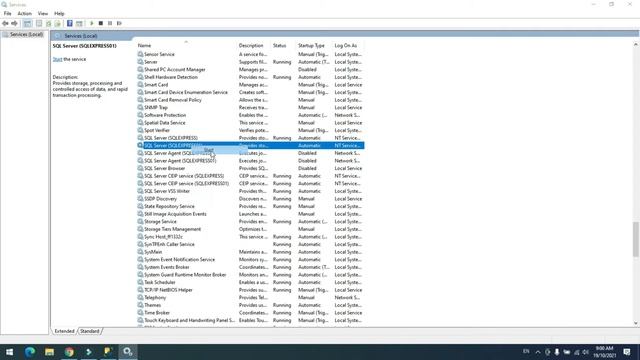The height and width of the screenshot is (360, 640).
Task: Select the System Event Notification Service row
Action: point(251,260)
